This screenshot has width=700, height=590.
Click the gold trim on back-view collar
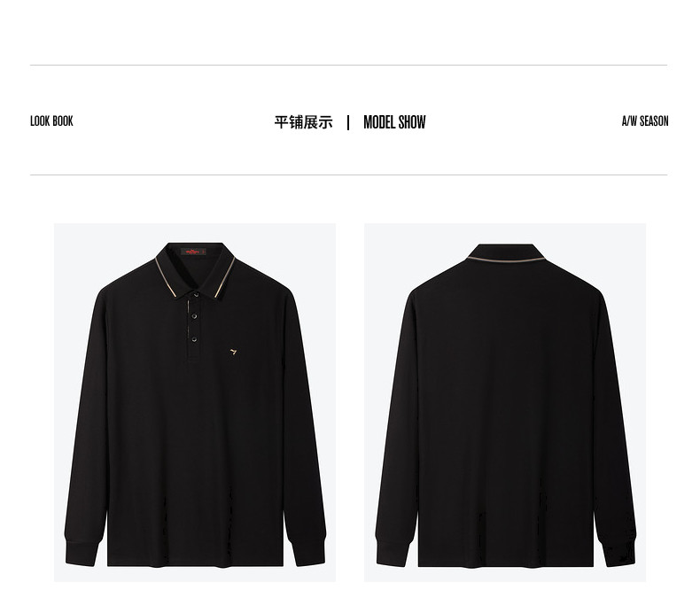[506, 260]
